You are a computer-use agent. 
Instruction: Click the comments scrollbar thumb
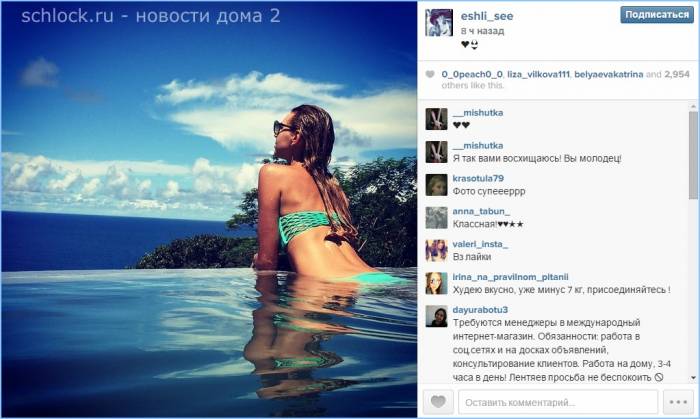tap(693, 154)
